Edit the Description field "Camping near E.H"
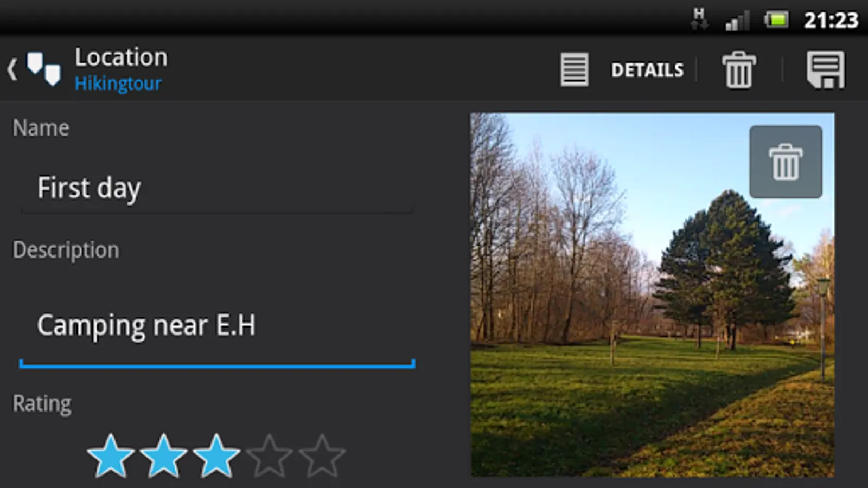This screenshot has width=868, height=488. click(217, 325)
